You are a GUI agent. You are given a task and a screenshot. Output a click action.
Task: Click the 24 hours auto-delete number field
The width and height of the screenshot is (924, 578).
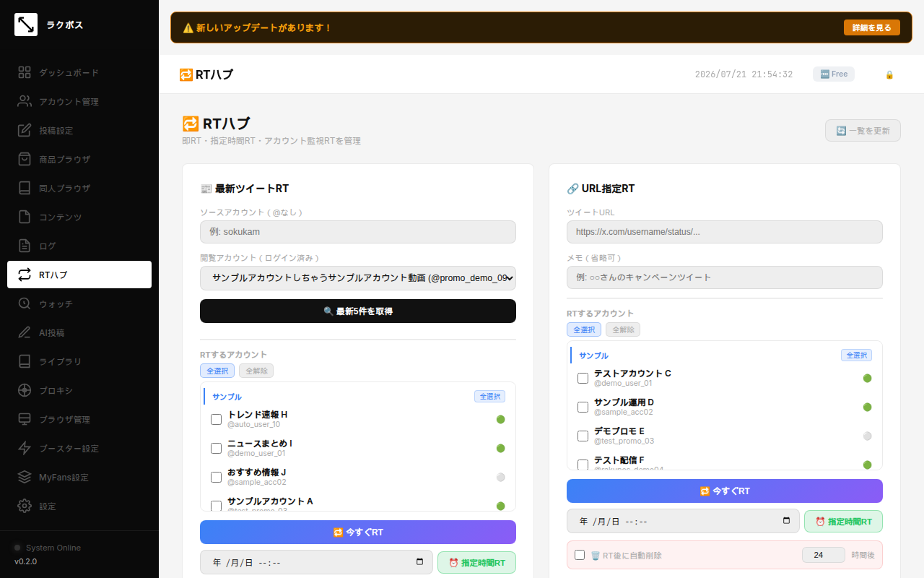click(823, 555)
